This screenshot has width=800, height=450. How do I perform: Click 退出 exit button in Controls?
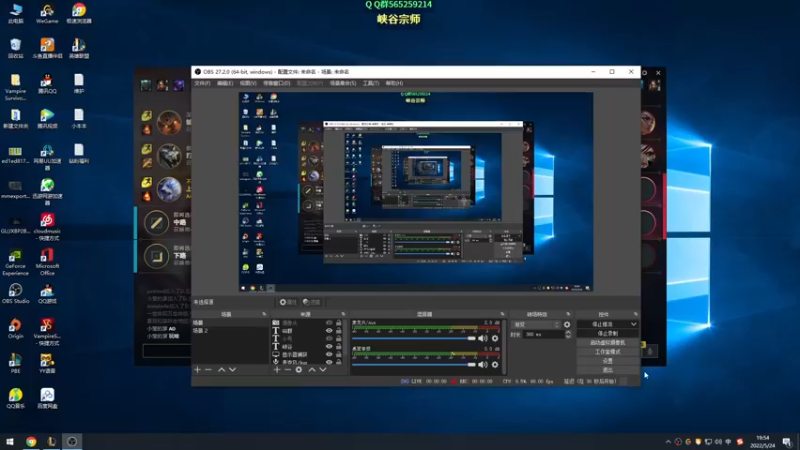(x=607, y=370)
